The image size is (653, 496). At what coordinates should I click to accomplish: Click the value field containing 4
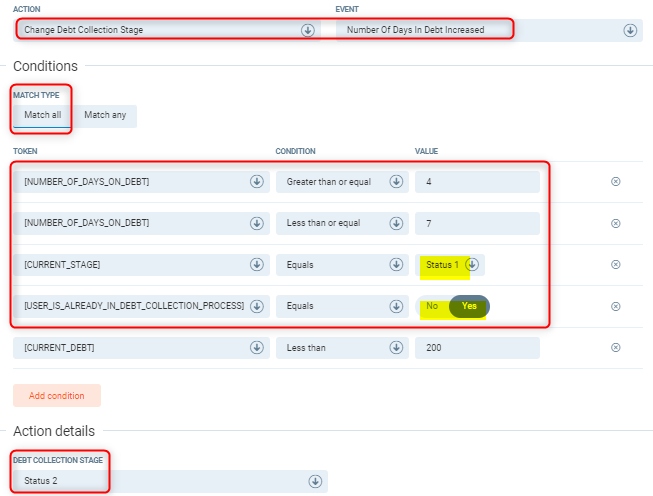click(x=477, y=181)
